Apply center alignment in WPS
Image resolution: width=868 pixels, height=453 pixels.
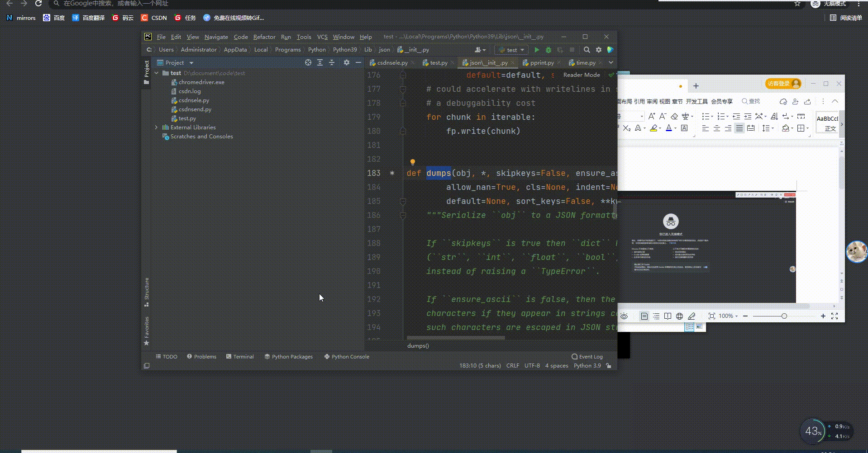tap(717, 128)
